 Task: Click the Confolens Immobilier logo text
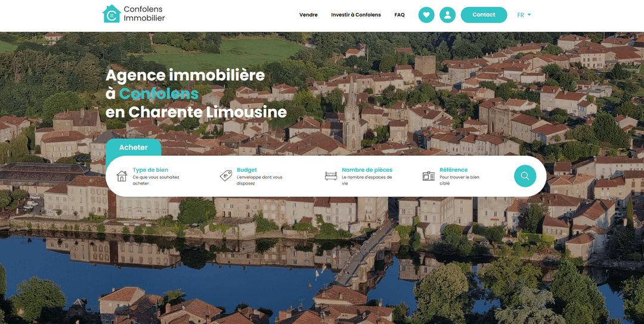(144, 14)
